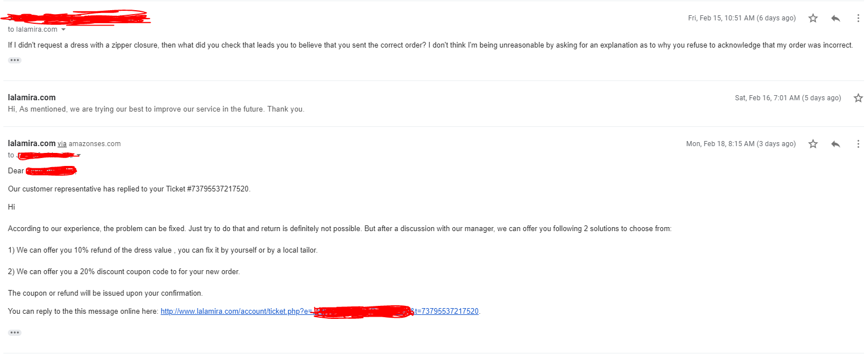Click the lalamira.com sender name on the Feb 18 email
This screenshot has width=868, height=354.
click(32, 143)
